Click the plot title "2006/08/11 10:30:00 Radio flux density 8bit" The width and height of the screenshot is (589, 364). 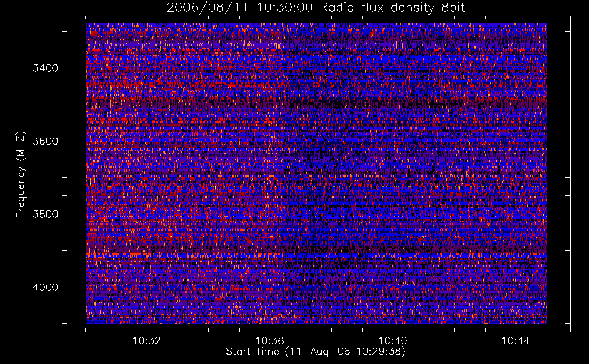[x=316, y=8]
